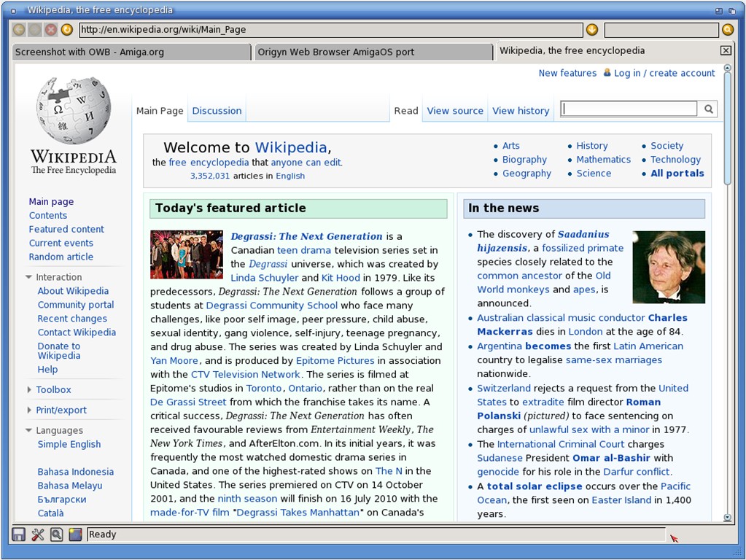Click the Wikipedia search magnifier button
The height and width of the screenshot is (560, 746).
708,109
